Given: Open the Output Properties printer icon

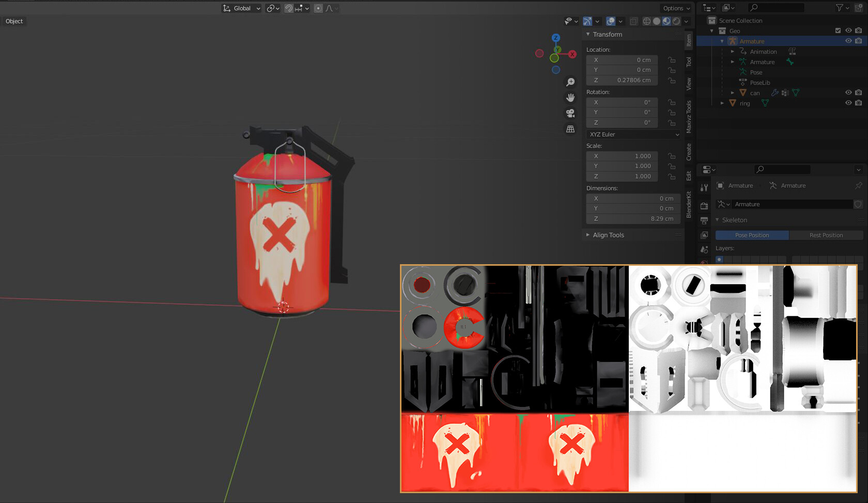Looking at the screenshot, I should point(704,219).
